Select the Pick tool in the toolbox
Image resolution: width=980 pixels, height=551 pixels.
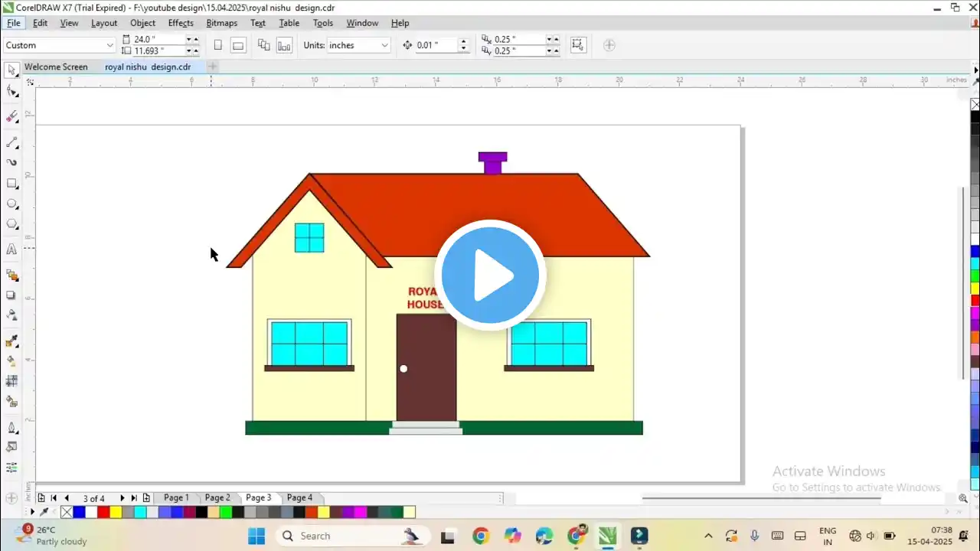click(11, 70)
